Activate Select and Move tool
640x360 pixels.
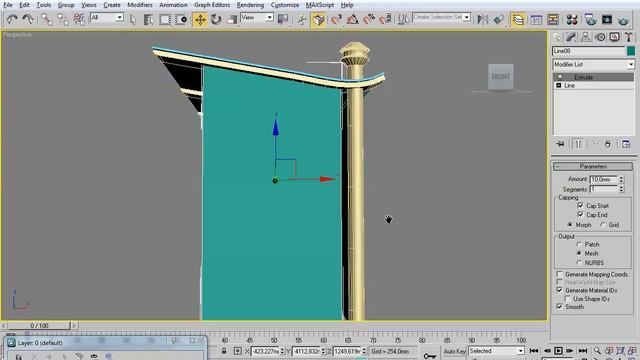tap(200, 19)
